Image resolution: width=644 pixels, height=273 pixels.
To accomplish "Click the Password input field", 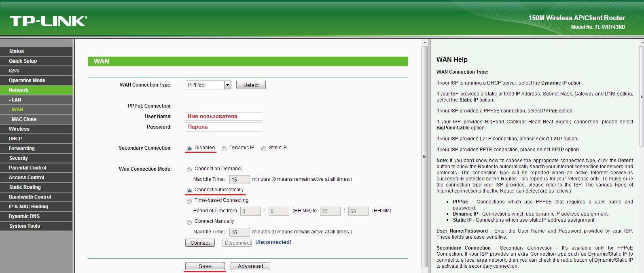I will click(x=224, y=127).
